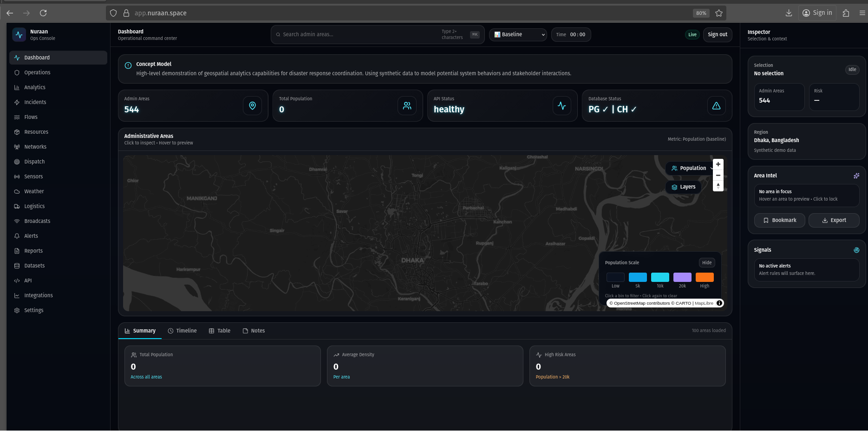Toggle the Live status indicator
The height and width of the screenshot is (431, 868).
click(692, 34)
